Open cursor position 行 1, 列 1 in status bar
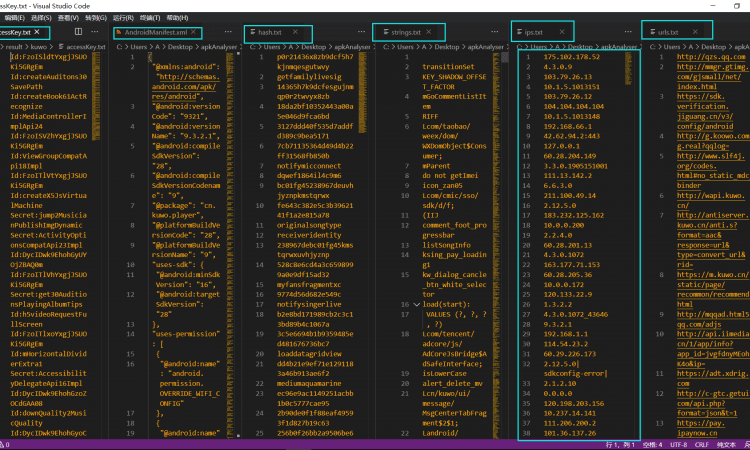Image resolution: width=750 pixels, height=450 pixels. click(620, 445)
